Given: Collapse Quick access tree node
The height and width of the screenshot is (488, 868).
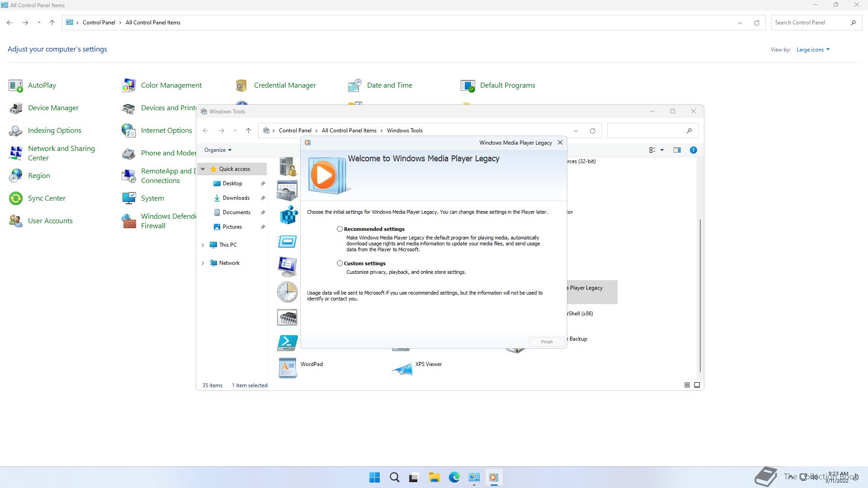Looking at the screenshot, I should tap(203, 169).
